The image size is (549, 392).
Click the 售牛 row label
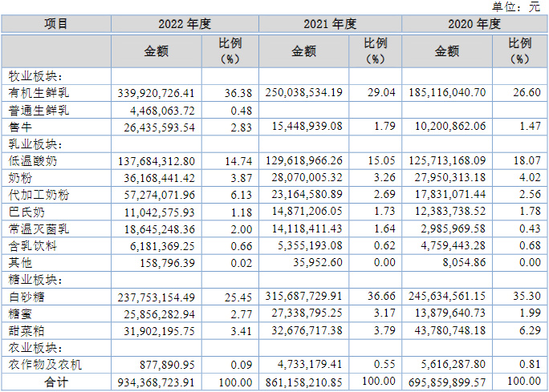tap(20, 127)
